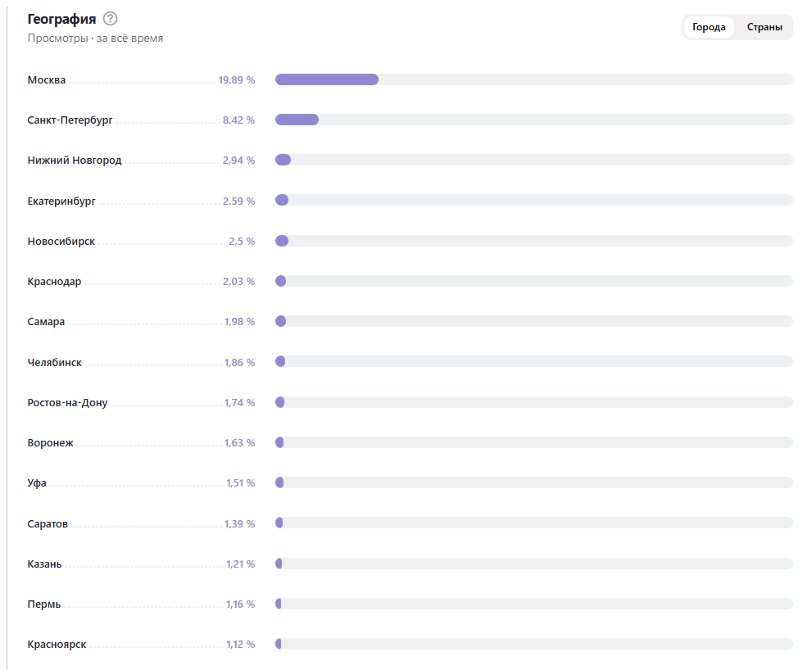Image resolution: width=812 pixels, height=670 pixels.
Task: Click the 1,74 % value
Action: point(239,402)
